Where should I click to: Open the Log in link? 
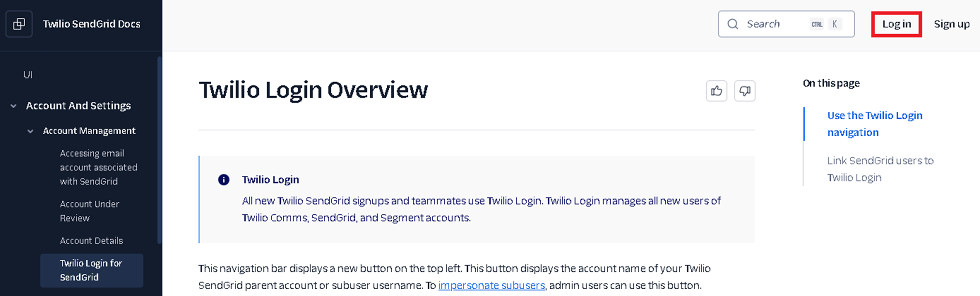[896, 24]
